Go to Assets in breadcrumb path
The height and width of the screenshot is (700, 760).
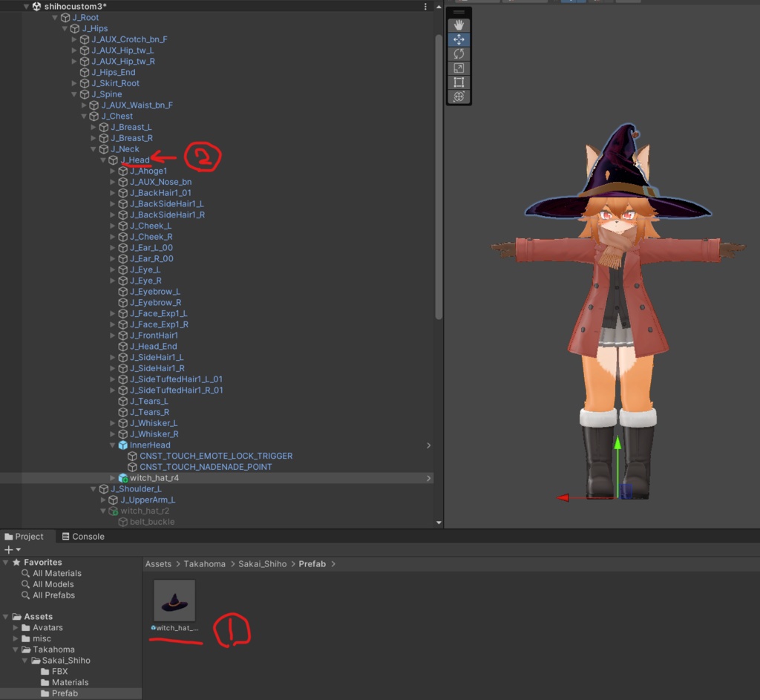[159, 563]
